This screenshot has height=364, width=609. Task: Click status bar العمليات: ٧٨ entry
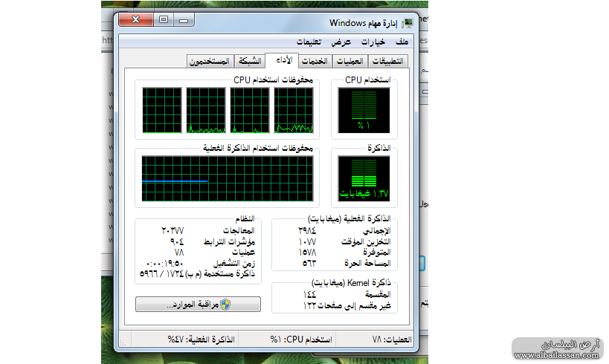(391, 339)
